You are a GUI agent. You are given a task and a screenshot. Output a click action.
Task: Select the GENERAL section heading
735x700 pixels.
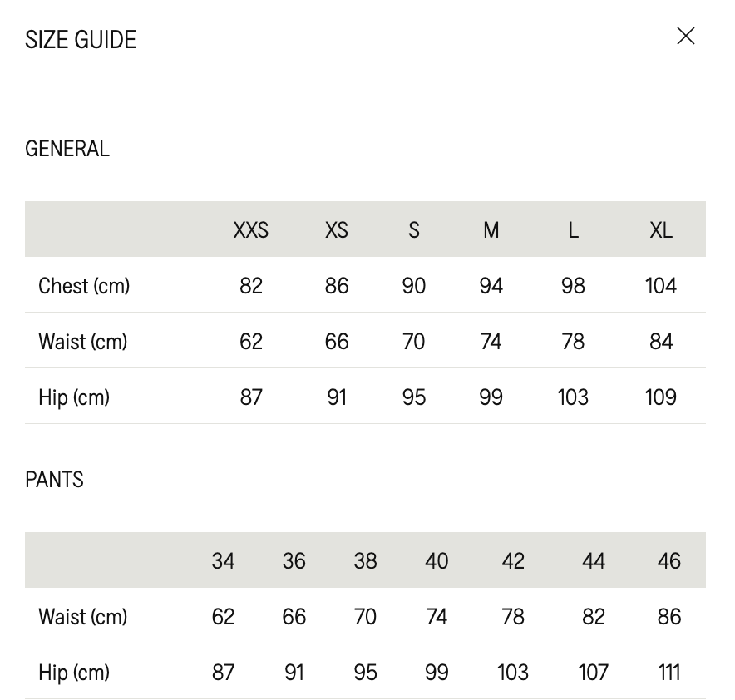[67, 149]
